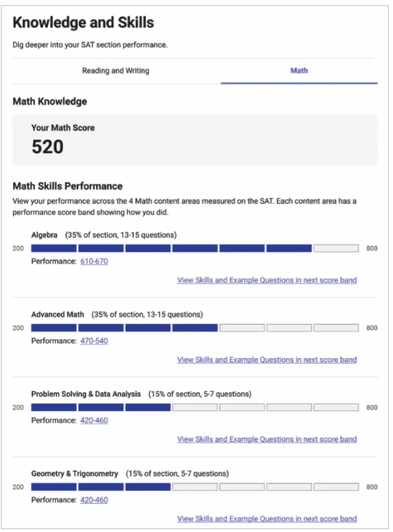
Task: View next score band skills for Advanced Math
Action: [x=267, y=359]
